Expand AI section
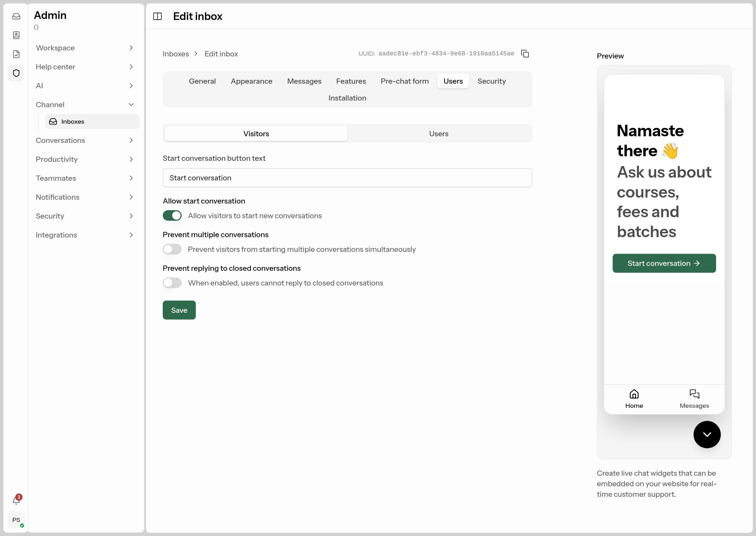The width and height of the screenshot is (756, 536). [85, 86]
